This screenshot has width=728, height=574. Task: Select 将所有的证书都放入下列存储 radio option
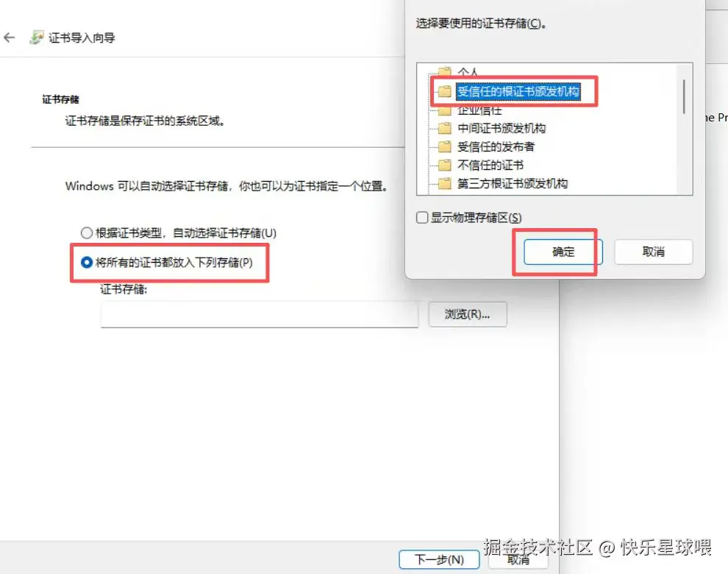pyautogui.click(x=86, y=263)
